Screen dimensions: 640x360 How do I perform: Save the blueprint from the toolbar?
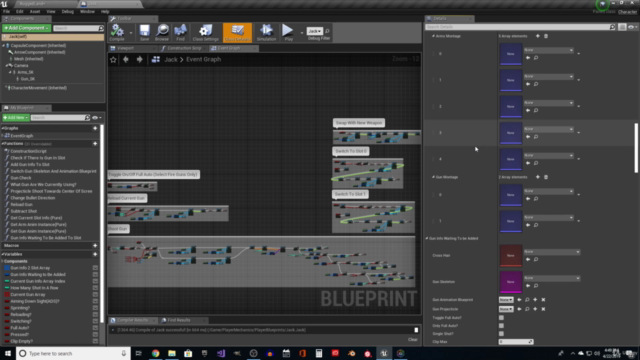point(144,32)
